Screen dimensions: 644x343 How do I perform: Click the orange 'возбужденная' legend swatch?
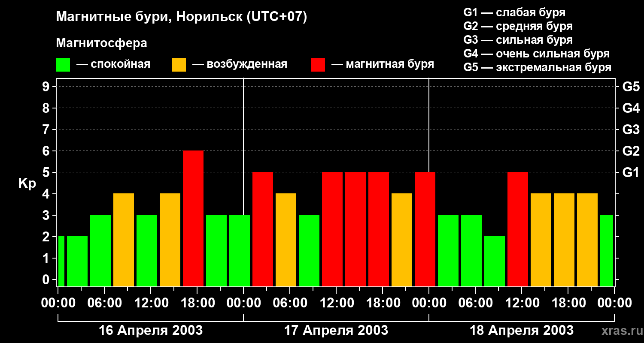point(179,65)
